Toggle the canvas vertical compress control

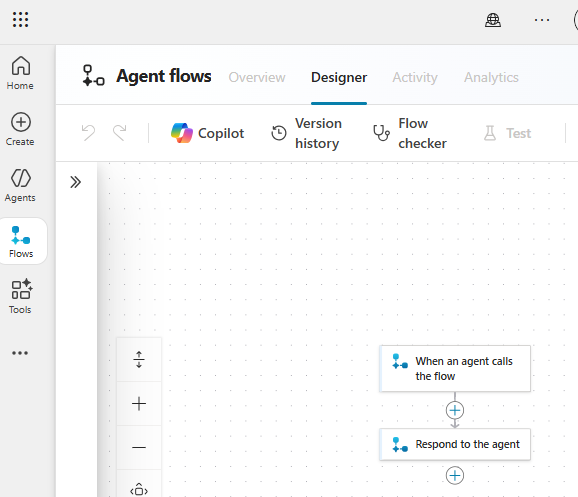coord(139,359)
